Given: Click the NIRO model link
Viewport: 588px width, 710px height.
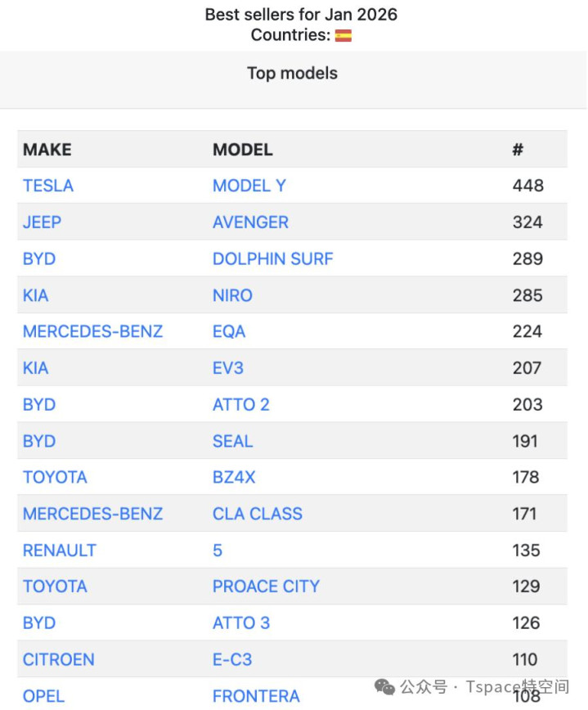Looking at the screenshot, I should (x=232, y=295).
